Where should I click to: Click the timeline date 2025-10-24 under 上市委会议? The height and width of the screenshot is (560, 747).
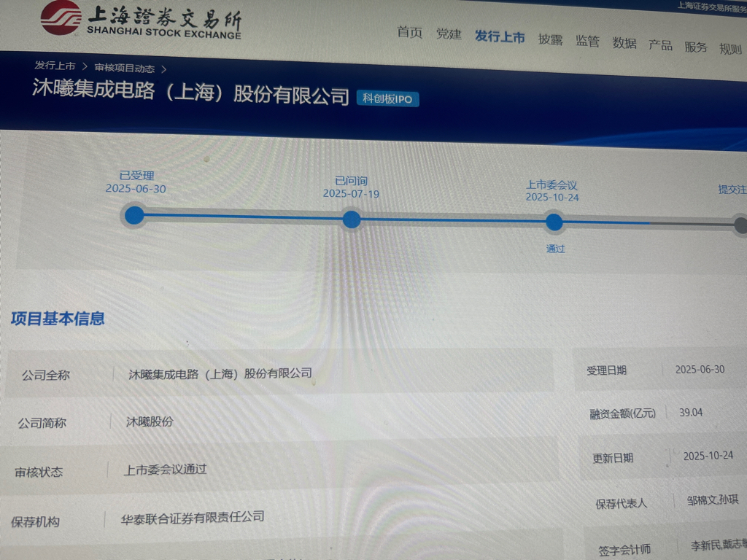pyautogui.click(x=552, y=197)
